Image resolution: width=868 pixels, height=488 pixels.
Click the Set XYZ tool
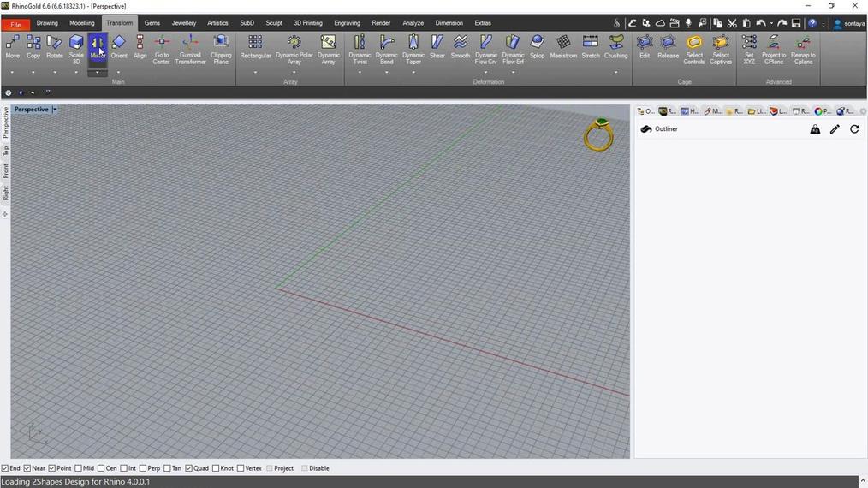(749, 50)
